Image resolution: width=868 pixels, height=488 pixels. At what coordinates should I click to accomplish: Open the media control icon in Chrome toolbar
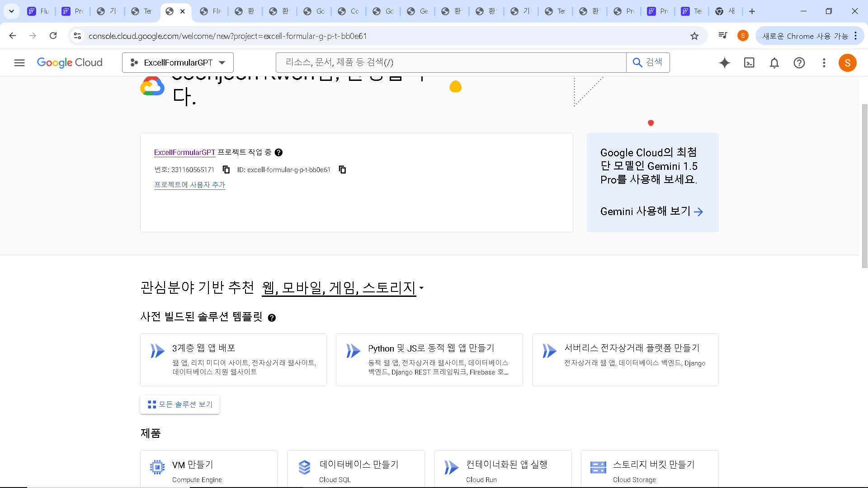point(722,36)
